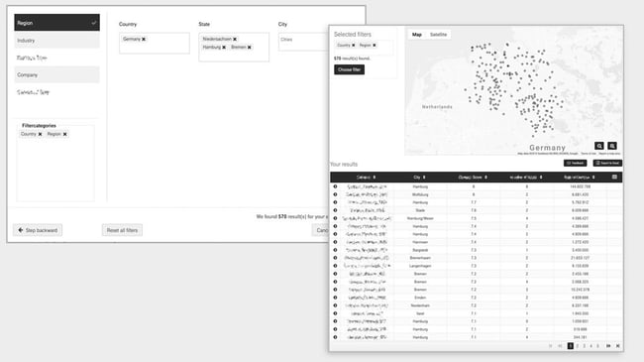The image size is (644, 362).
Task: Open info icon for the Emden row
Action: pos(335,298)
